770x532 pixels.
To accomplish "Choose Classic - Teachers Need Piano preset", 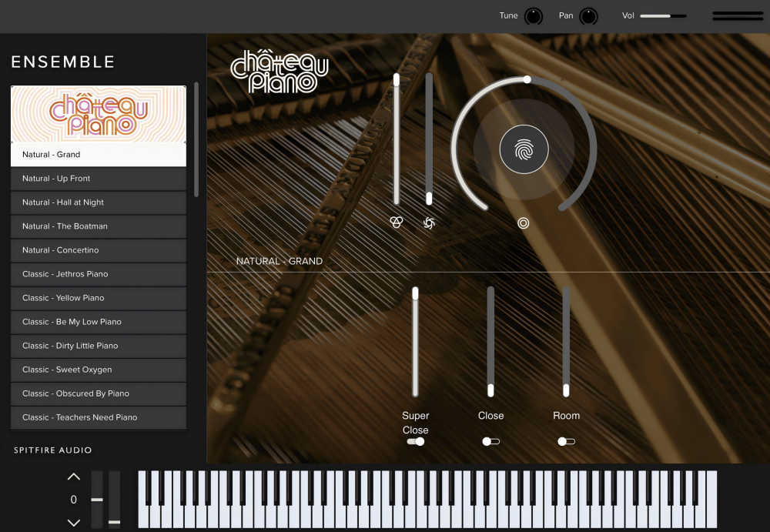I will point(99,417).
